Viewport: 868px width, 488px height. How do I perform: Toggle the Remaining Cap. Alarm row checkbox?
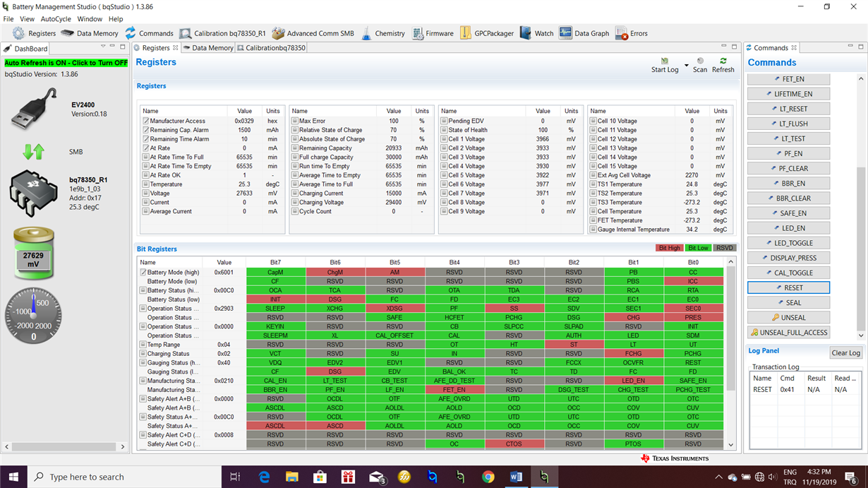point(145,130)
